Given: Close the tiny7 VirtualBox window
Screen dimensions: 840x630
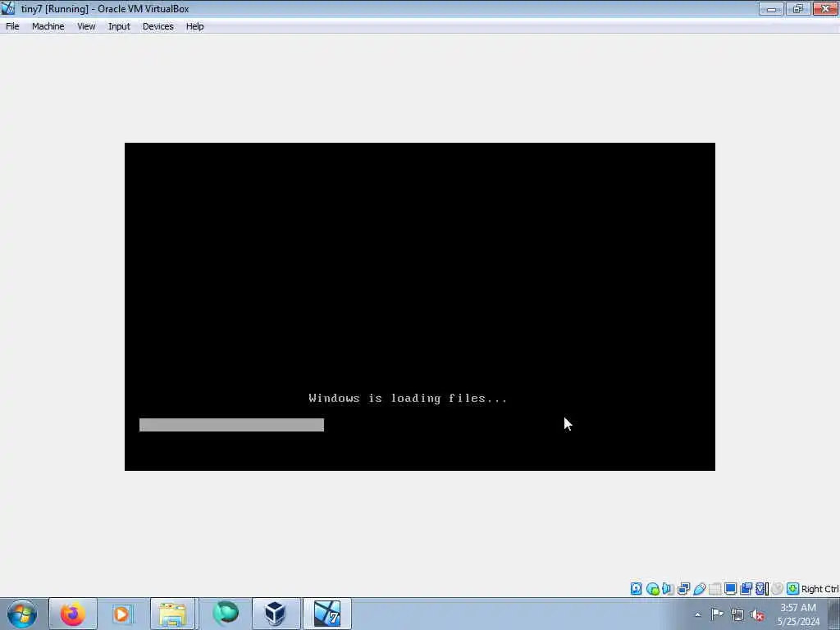Looking at the screenshot, I should [x=825, y=8].
